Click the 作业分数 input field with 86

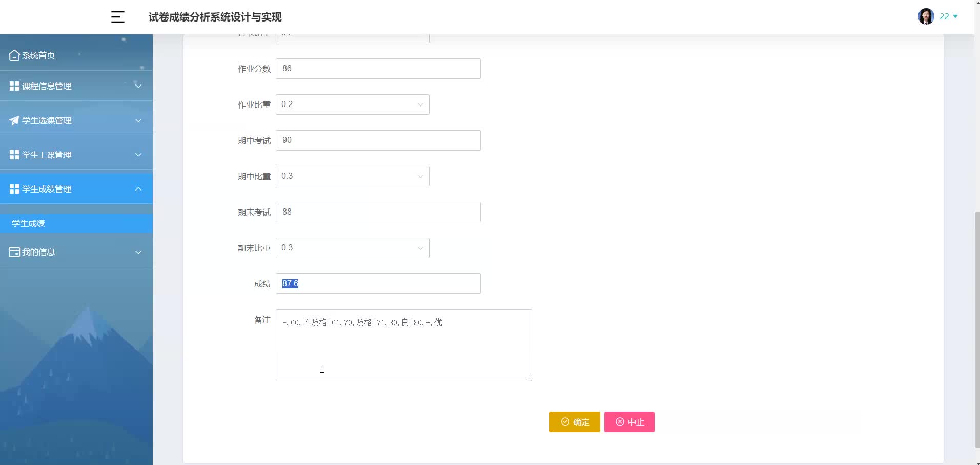378,69
